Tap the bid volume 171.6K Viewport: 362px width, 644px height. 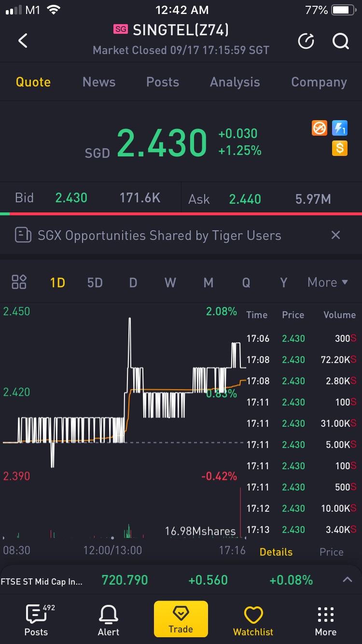pyautogui.click(x=140, y=197)
